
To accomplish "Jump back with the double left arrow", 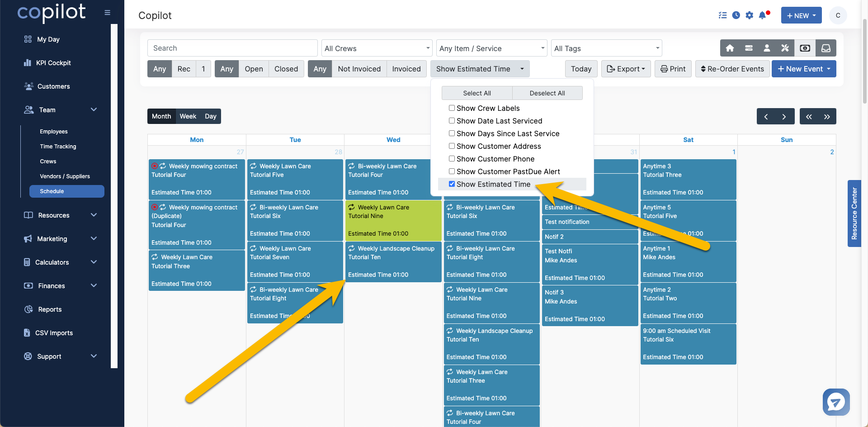I will pos(809,116).
